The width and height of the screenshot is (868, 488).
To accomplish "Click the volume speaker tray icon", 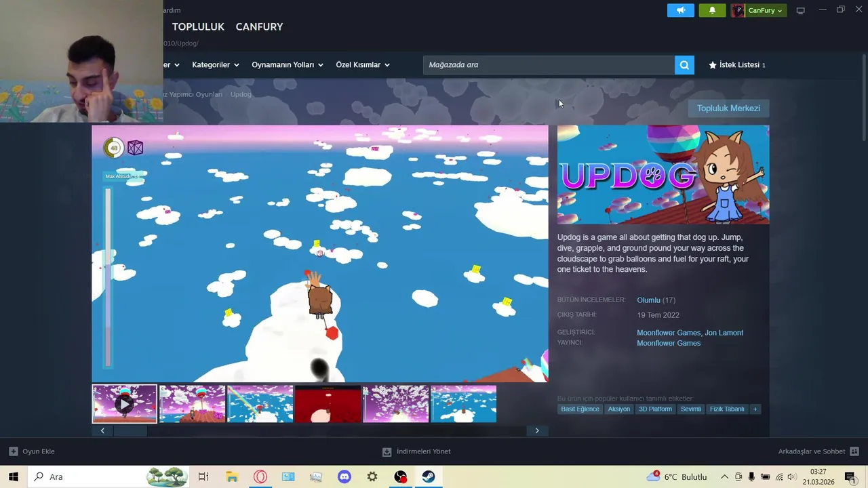I will 791,477.
